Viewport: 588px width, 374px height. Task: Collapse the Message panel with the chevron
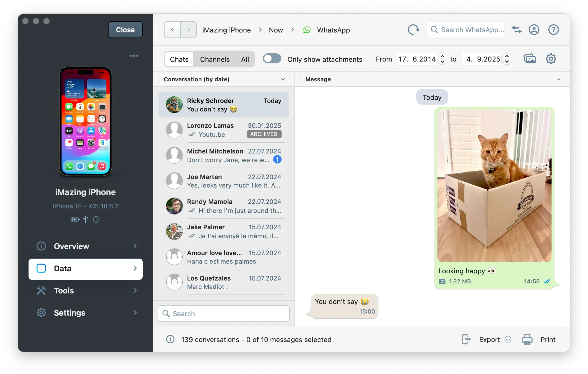click(559, 79)
